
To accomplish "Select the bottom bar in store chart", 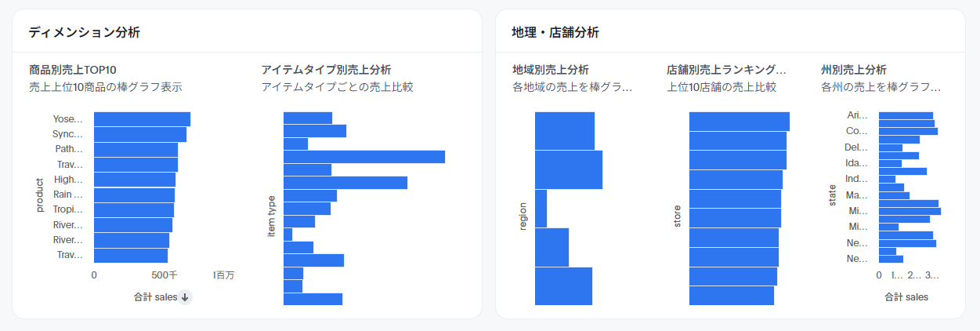I will (731, 296).
